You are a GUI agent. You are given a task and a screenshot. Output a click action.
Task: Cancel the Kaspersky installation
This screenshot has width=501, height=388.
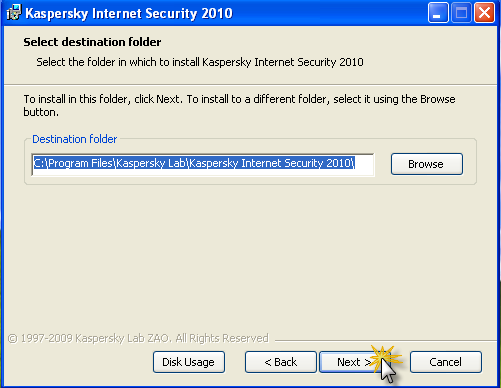tap(446, 362)
